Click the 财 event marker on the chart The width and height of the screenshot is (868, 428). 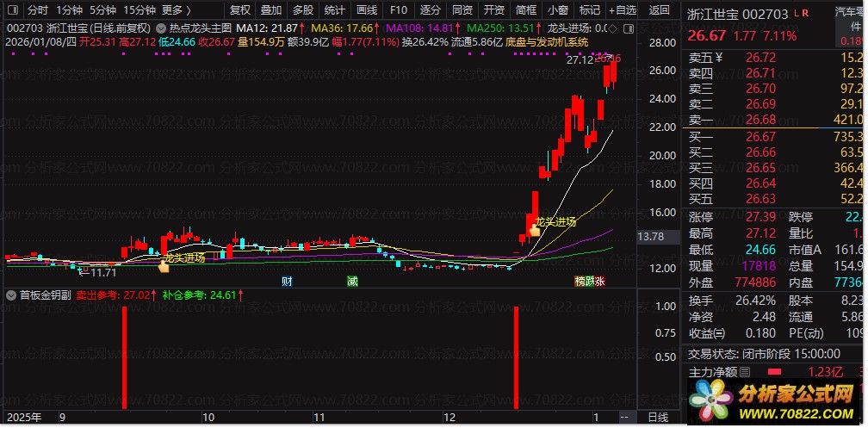[287, 282]
